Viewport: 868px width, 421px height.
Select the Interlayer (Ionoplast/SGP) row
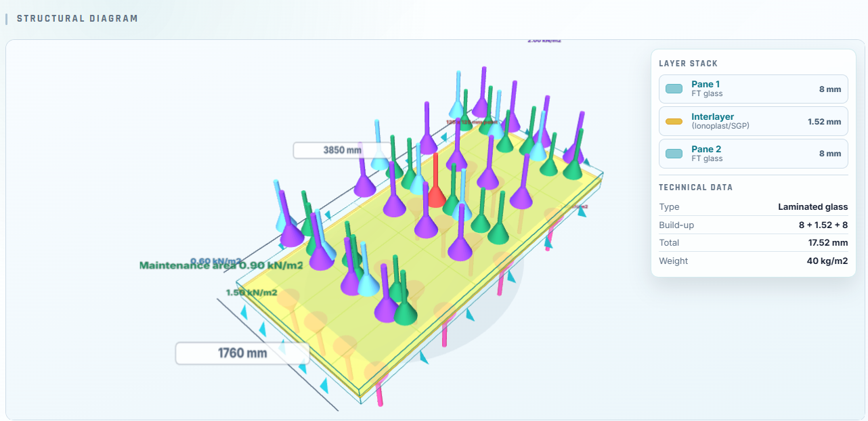click(x=753, y=121)
